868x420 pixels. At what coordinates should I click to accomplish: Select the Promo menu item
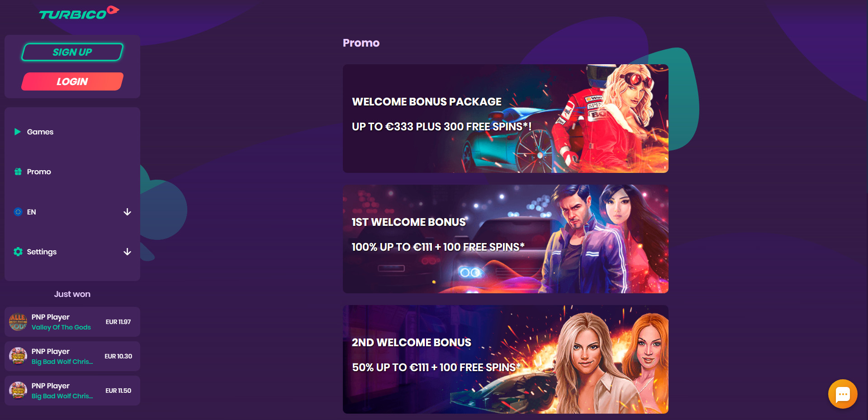point(72,172)
